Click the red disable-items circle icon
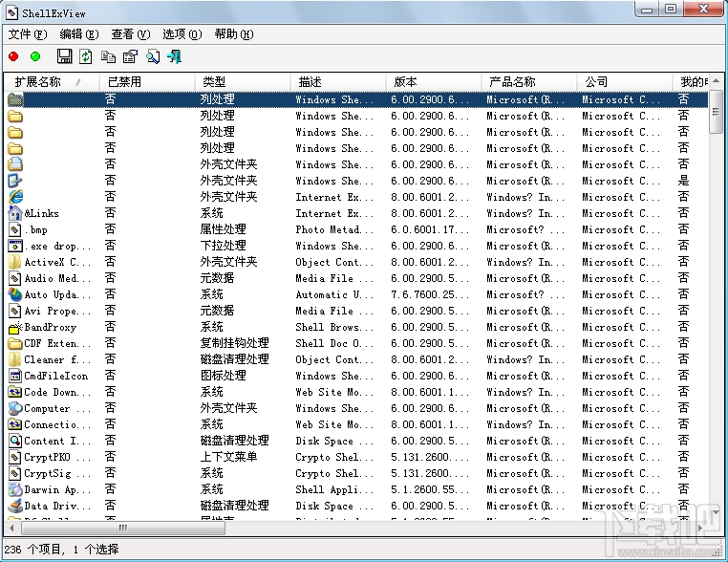 tap(13, 56)
